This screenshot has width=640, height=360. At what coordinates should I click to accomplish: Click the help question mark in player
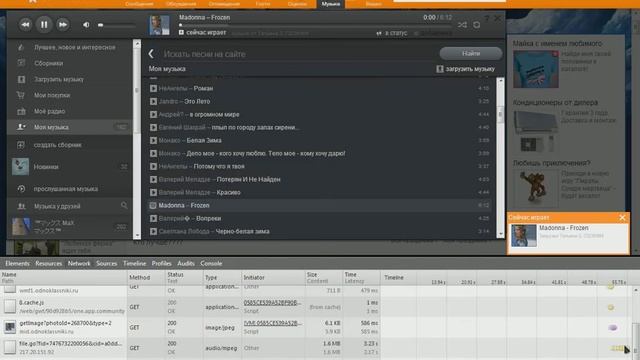(487, 18)
